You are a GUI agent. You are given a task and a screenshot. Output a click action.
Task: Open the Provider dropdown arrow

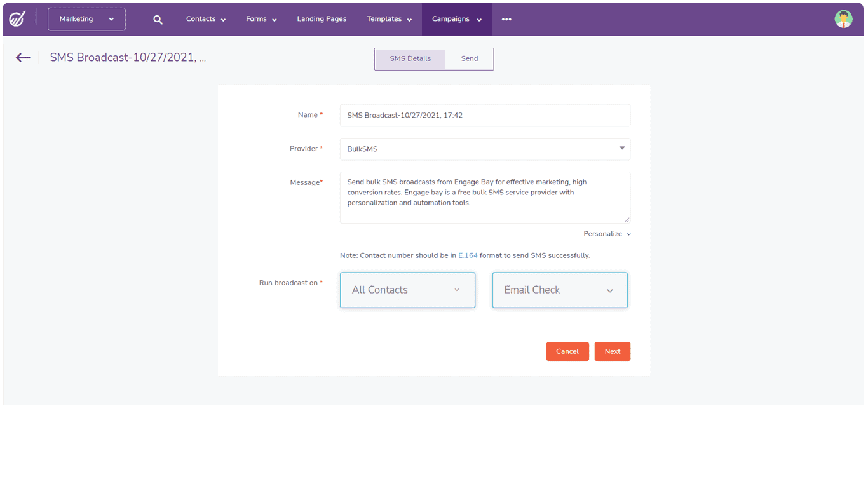[x=621, y=148]
